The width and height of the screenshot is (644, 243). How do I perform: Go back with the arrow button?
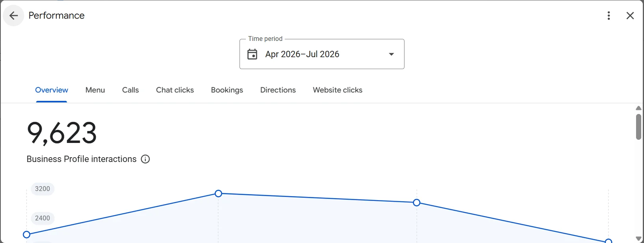tap(13, 15)
